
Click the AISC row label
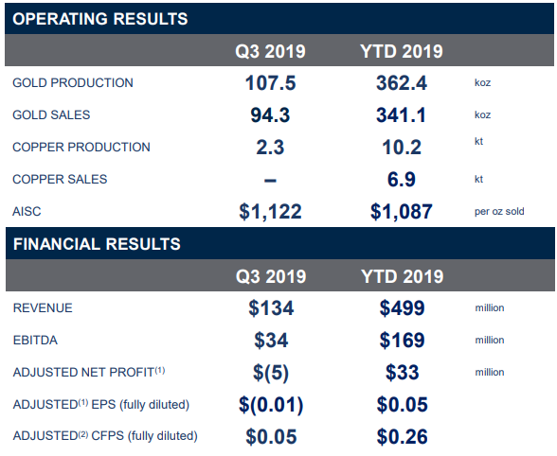tap(27, 211)
